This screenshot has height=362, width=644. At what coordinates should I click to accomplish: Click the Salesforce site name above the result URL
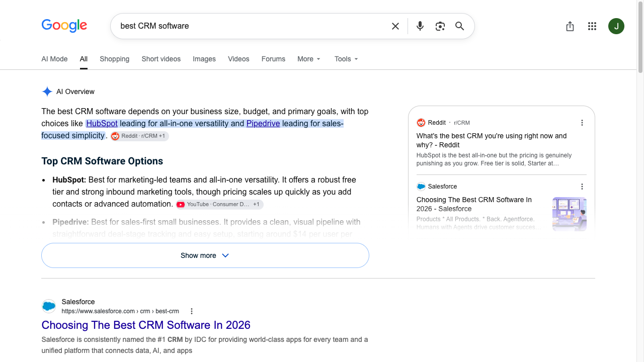coord(78,302)
